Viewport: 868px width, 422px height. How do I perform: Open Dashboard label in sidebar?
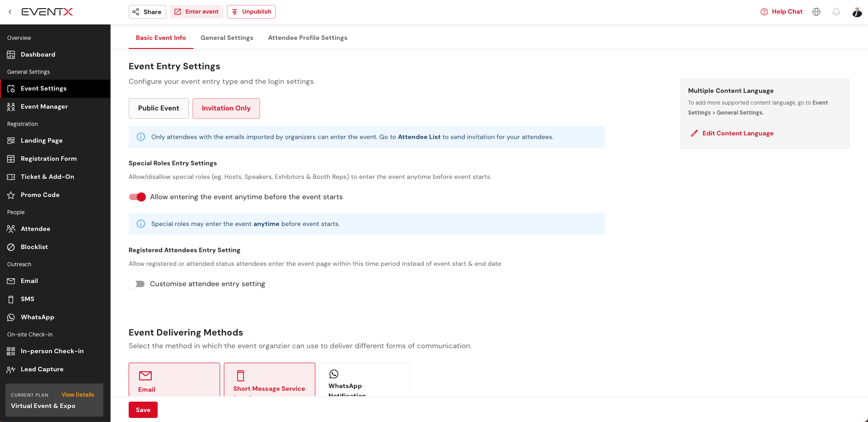point(38,54)
